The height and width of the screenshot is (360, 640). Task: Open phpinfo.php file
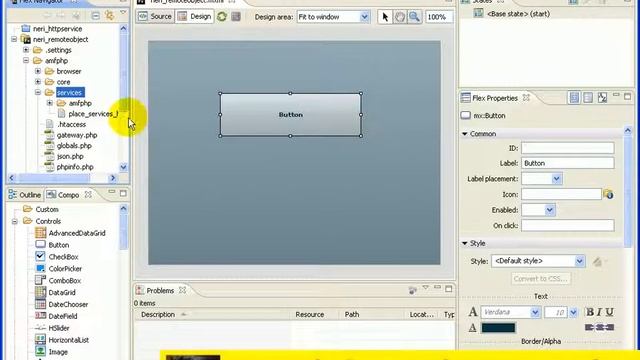[x=75, y=167]
